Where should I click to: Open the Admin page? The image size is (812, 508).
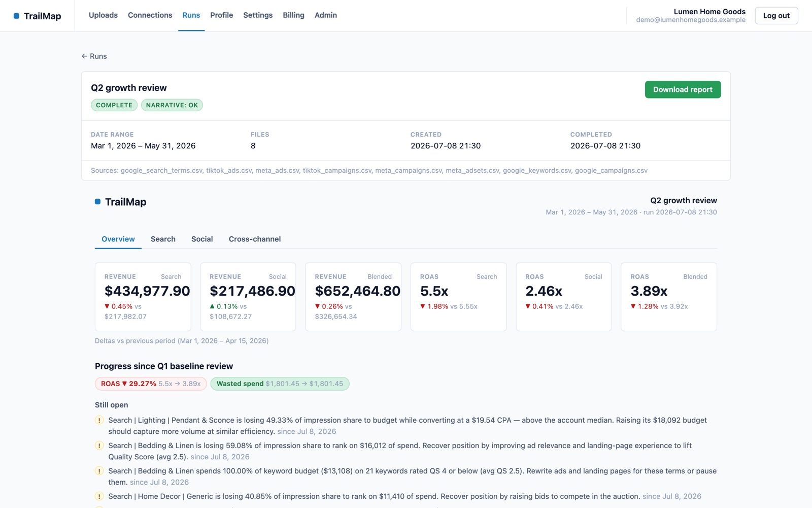pyautogui.click(x=325, y=15)
